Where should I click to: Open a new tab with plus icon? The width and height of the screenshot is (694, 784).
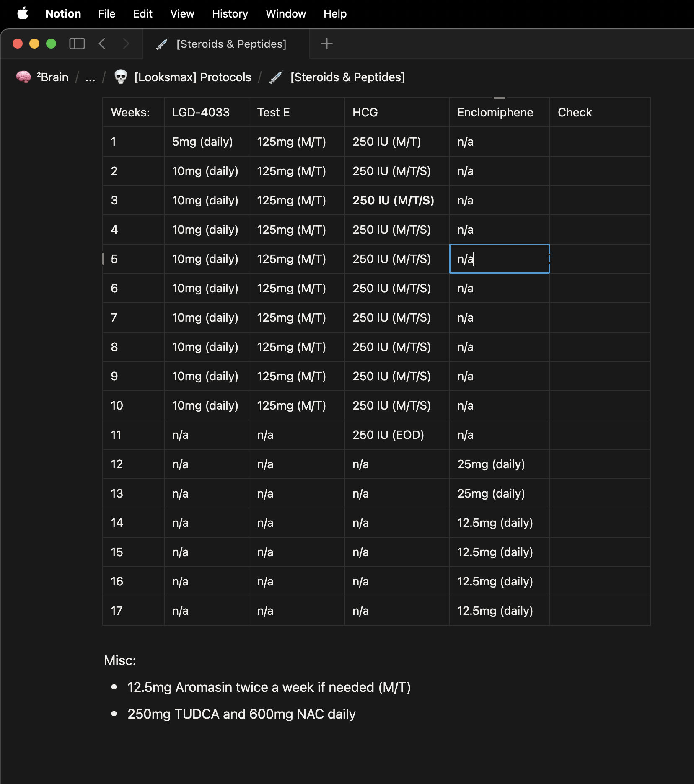tap(326, 44)
